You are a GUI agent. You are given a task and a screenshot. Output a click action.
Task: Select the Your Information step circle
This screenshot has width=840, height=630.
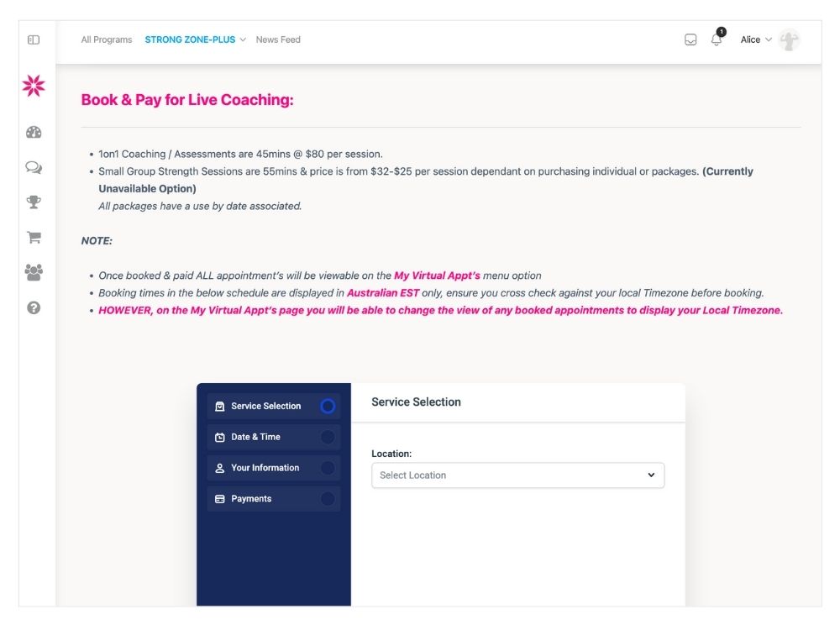[x=328, y=468]
